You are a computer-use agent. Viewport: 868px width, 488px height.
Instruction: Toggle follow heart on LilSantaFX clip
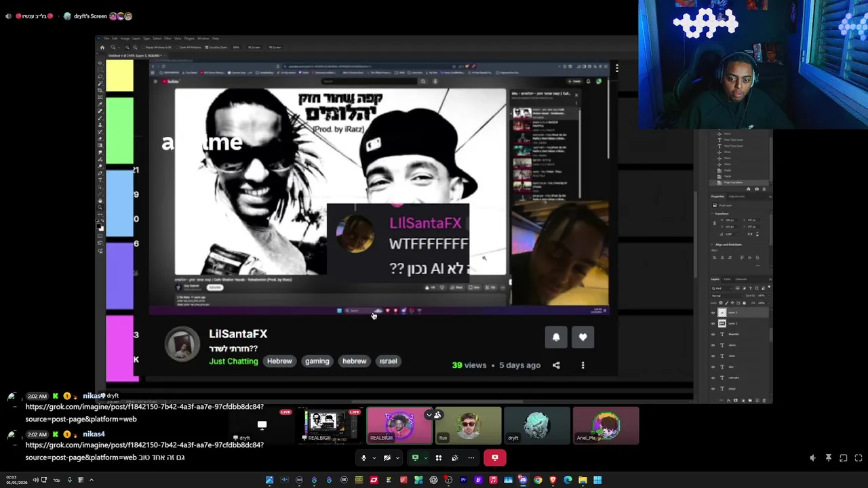pos(583,337)
